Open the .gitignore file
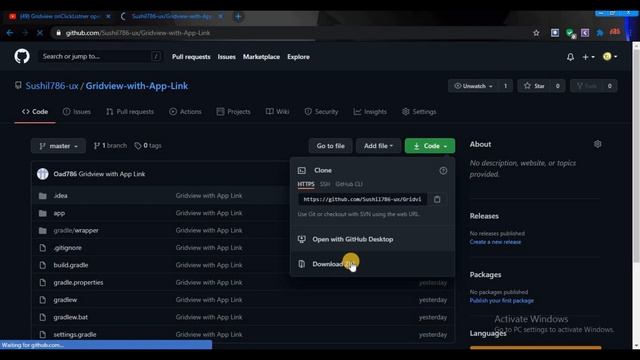The height and width of the screenshot is (360, 640). 68,248
